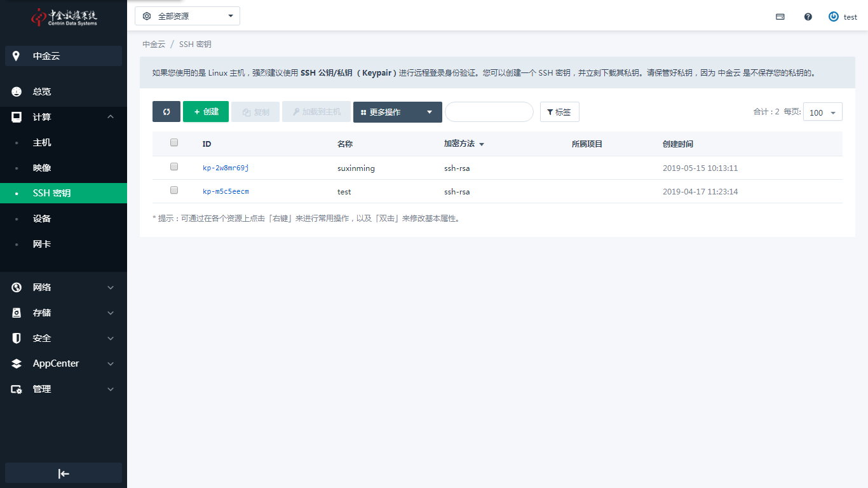Sort by the 加密方法 column arrow
The width and height of the screenshot is (868, 488).
pos(482,144)
